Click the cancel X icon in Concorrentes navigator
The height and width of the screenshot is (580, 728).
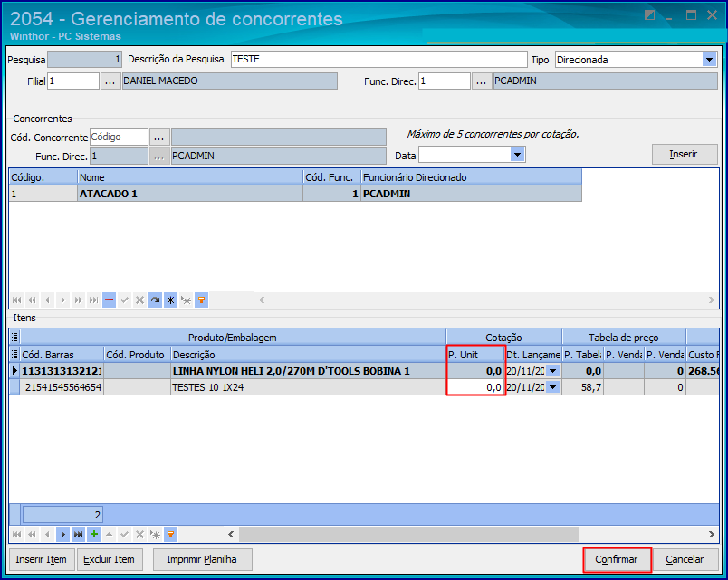[x=139, y=300]
